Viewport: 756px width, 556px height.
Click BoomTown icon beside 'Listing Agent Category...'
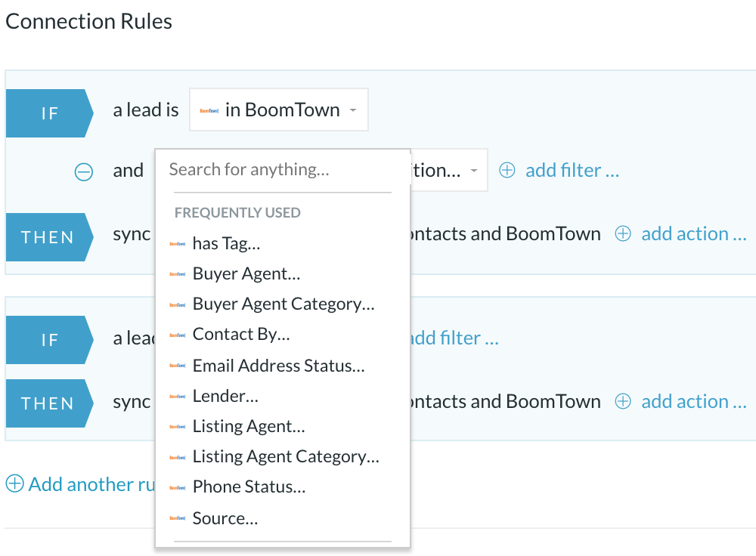(178, 457)
